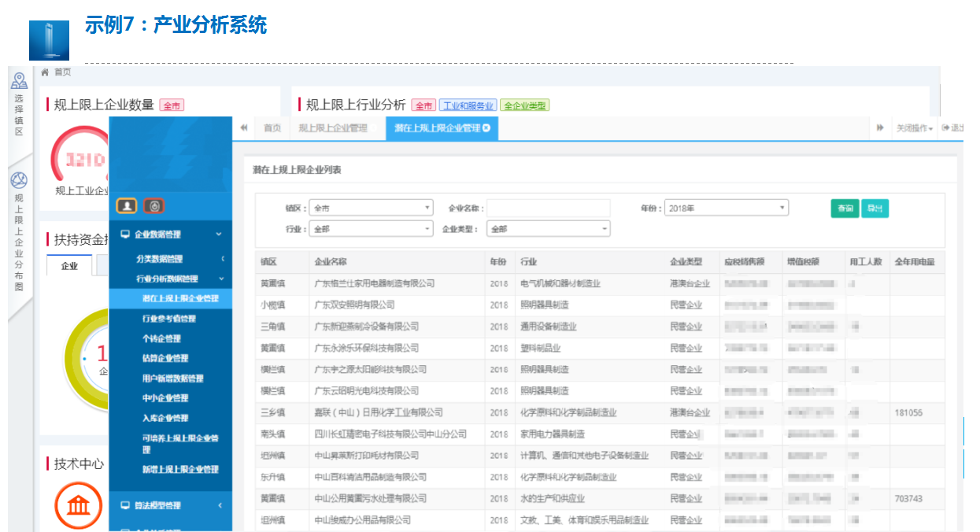Open 用户新增数据管理 in sidebar

(x=173, y=379)
